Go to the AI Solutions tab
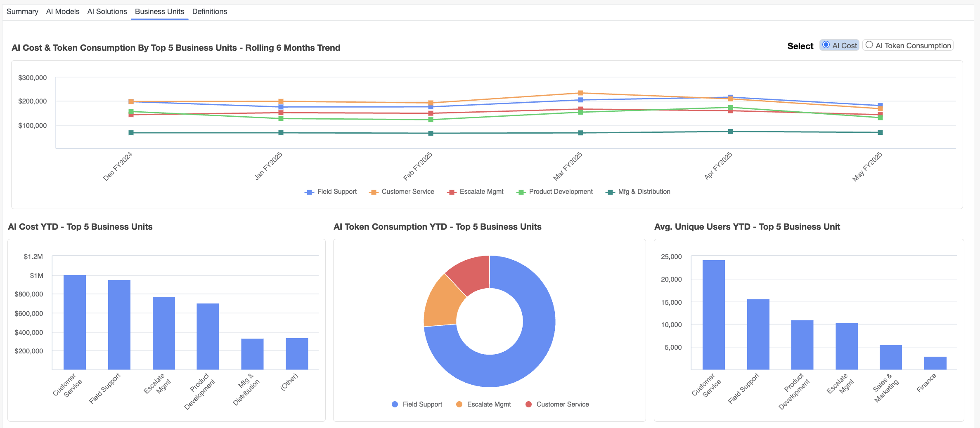 point(107,12)
